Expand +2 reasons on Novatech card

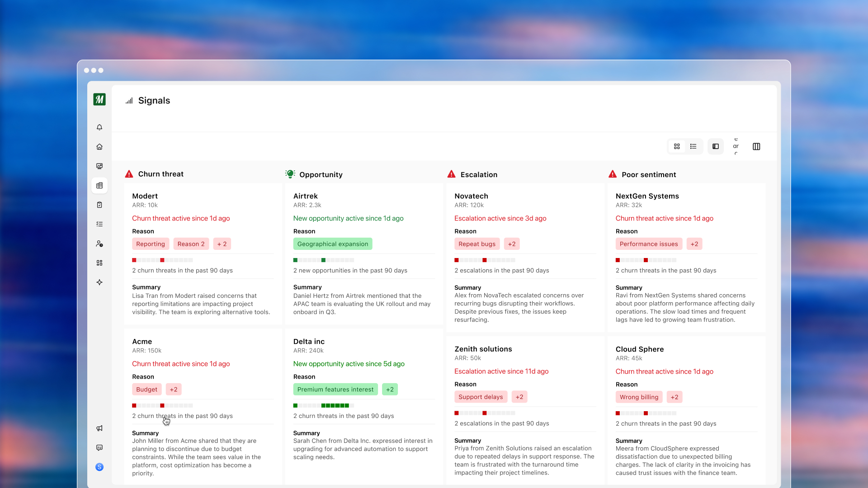[x=512, y=244]
